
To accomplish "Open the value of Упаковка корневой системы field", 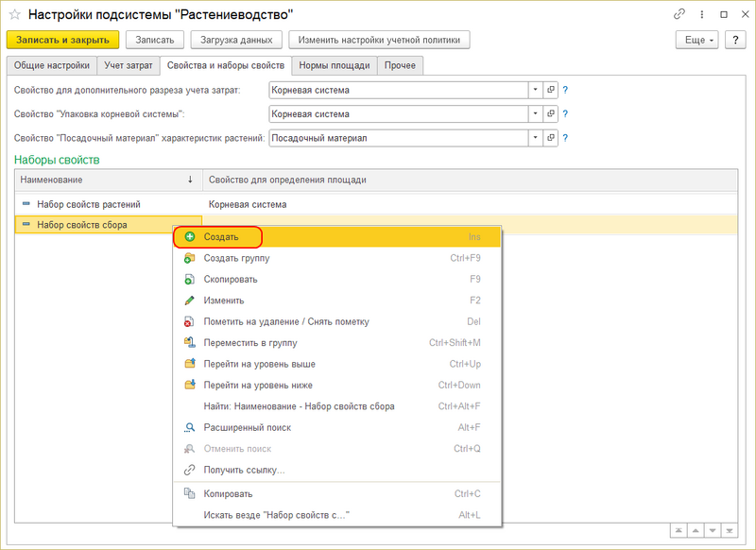I will [550, 114].
